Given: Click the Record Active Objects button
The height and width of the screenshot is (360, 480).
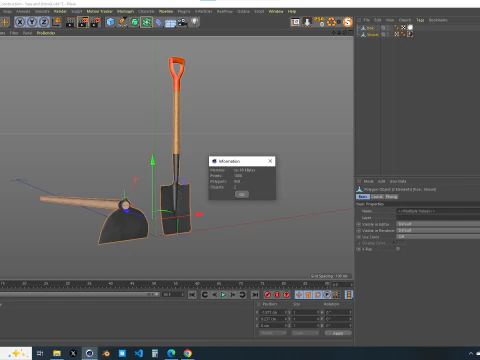Looking at the screenshot, I should coord(267,295).
